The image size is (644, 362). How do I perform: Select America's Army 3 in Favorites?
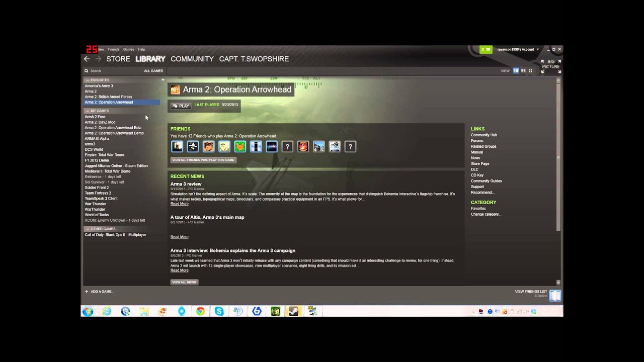[x=99, y=86]
